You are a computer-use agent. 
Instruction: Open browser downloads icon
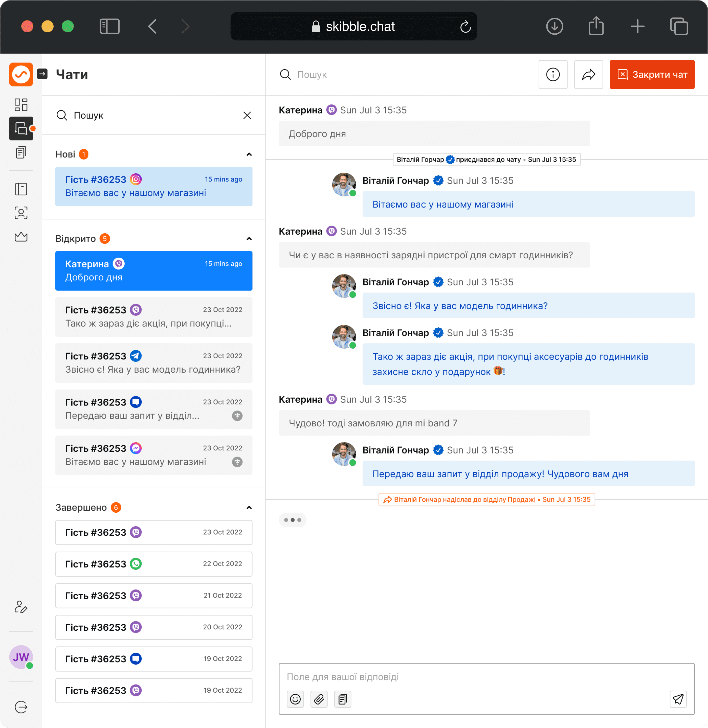click(555, 26)
